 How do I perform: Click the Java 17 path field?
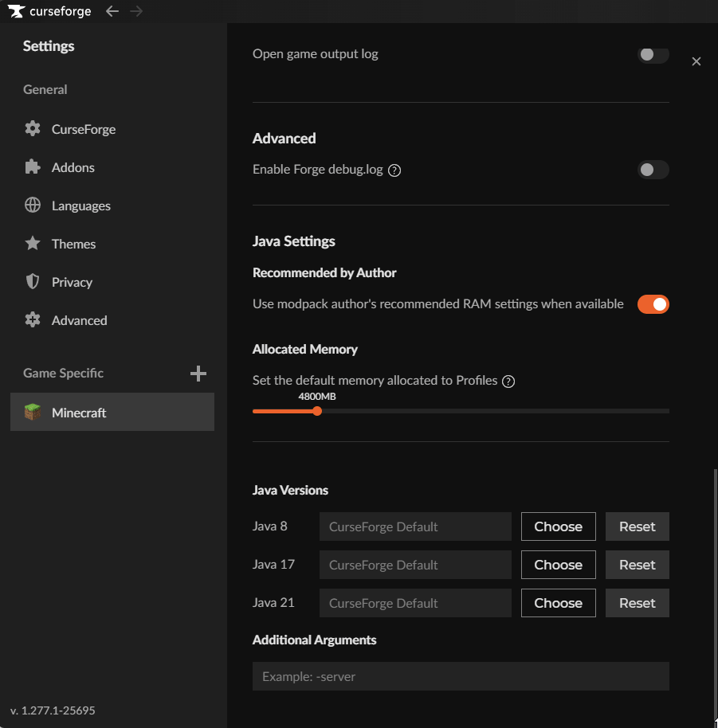(415, 565)
